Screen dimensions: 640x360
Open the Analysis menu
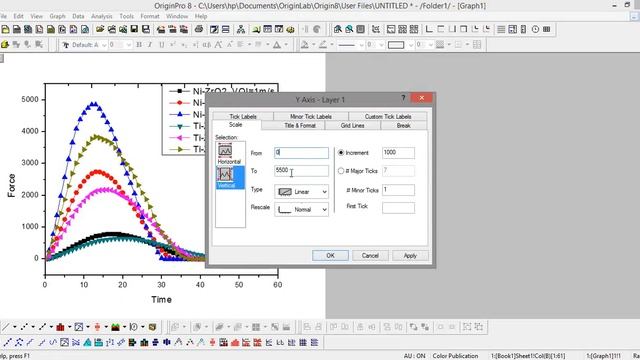click(102, 16)
